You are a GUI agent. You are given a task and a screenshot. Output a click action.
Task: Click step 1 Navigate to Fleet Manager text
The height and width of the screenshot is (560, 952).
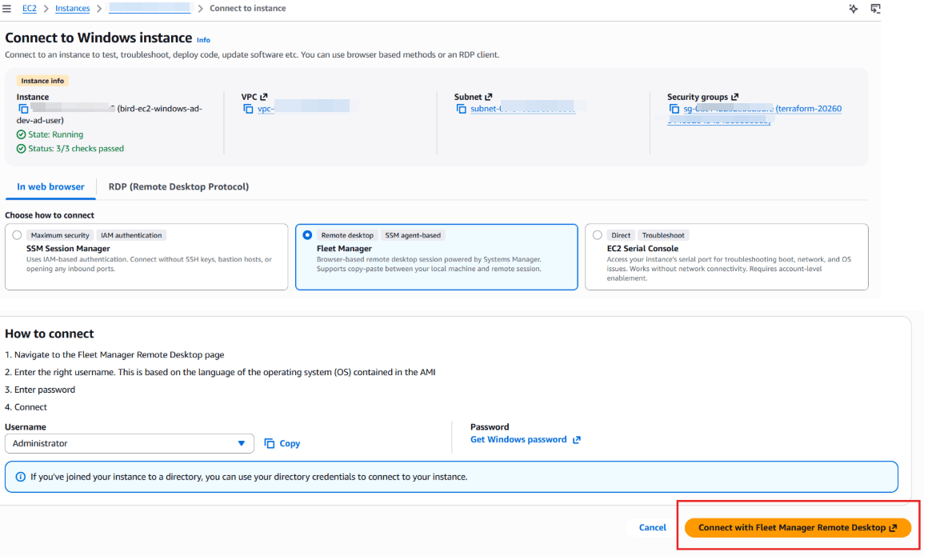(114, 354)
